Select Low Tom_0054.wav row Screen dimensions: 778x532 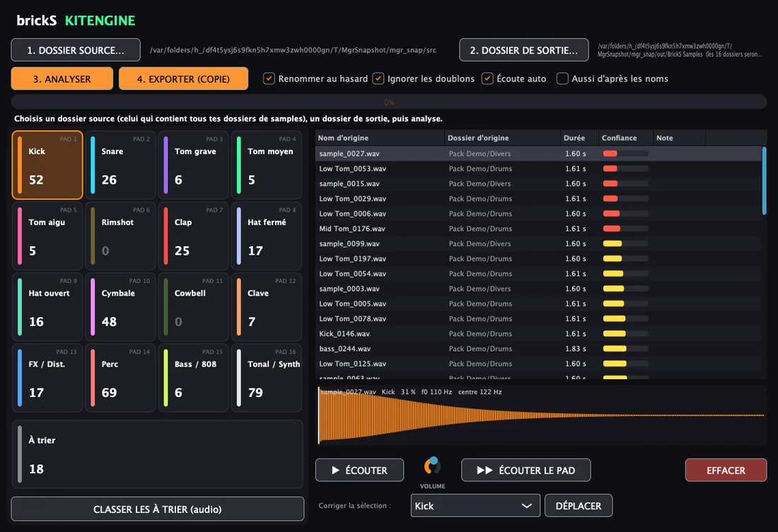click(538, 274)
